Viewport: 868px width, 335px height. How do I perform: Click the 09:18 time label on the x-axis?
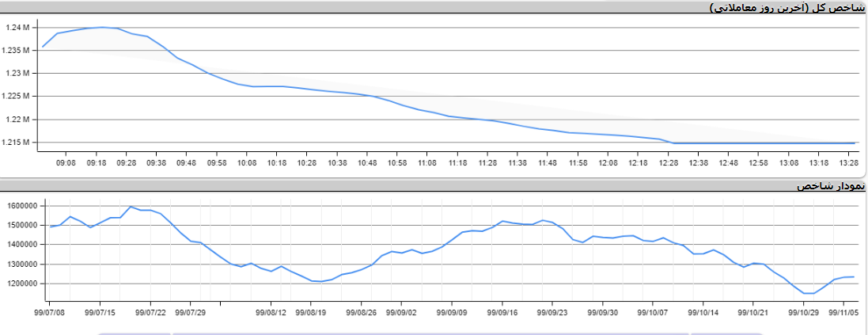(x=97, y=162)
